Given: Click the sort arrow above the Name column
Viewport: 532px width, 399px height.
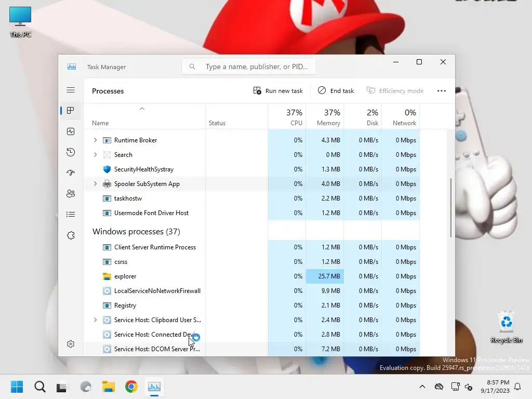Looking at the screenshot, I should point(142,109).
